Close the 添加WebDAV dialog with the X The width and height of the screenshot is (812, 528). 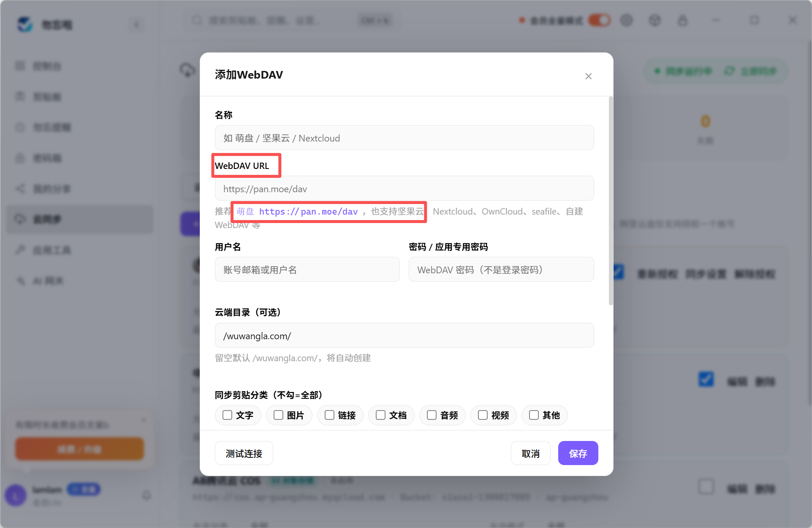click(588, 76)
